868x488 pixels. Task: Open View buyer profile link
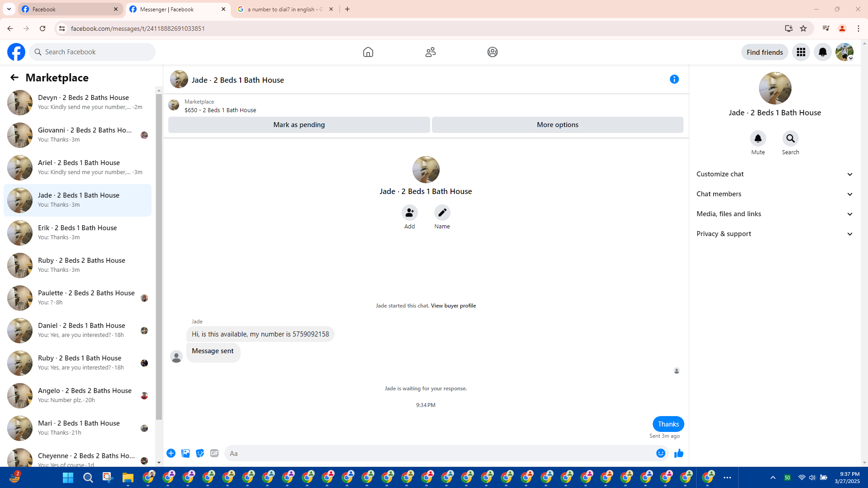coord(453,306)
